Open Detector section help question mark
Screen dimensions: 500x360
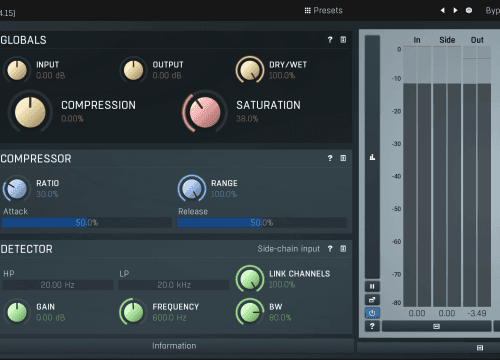coord(330,249)
